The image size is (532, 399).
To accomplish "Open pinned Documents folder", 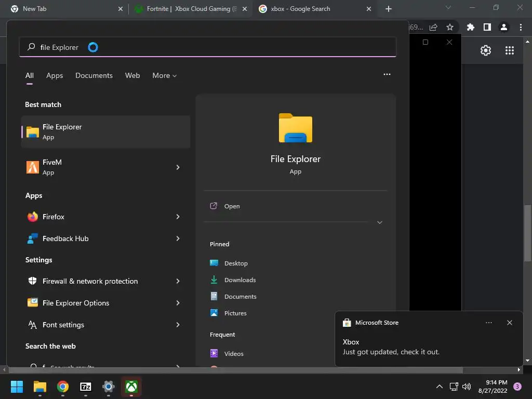I will (233, 297).
